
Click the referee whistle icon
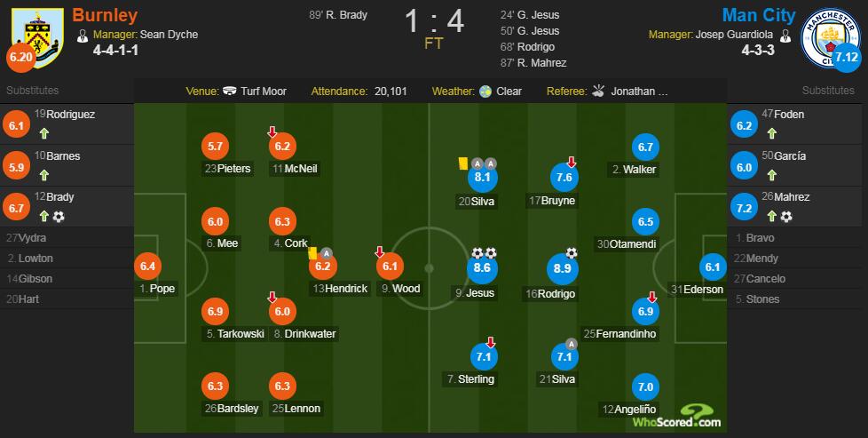pyautogui.click(x=598, y=91)
